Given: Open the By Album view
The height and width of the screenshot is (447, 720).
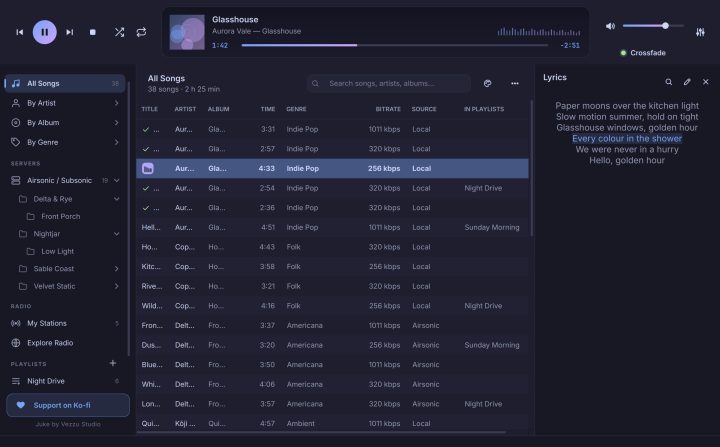Looking at the screenshot, I should pyautogui.click(x=65, y=123).
